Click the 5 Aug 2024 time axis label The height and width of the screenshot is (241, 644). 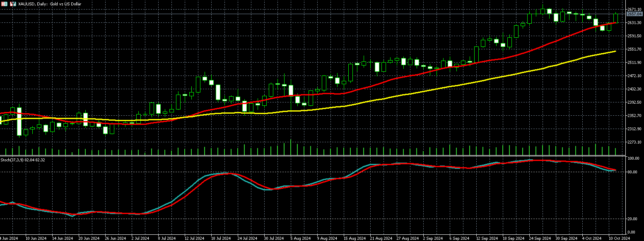point(300,239)
